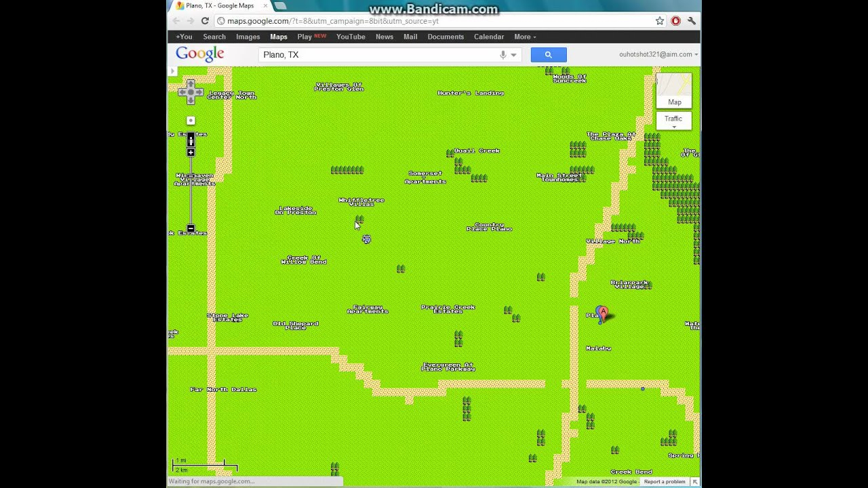This screenshot has width=868, height=488.
Task: Click the red marker A pin
Action: 603,312
